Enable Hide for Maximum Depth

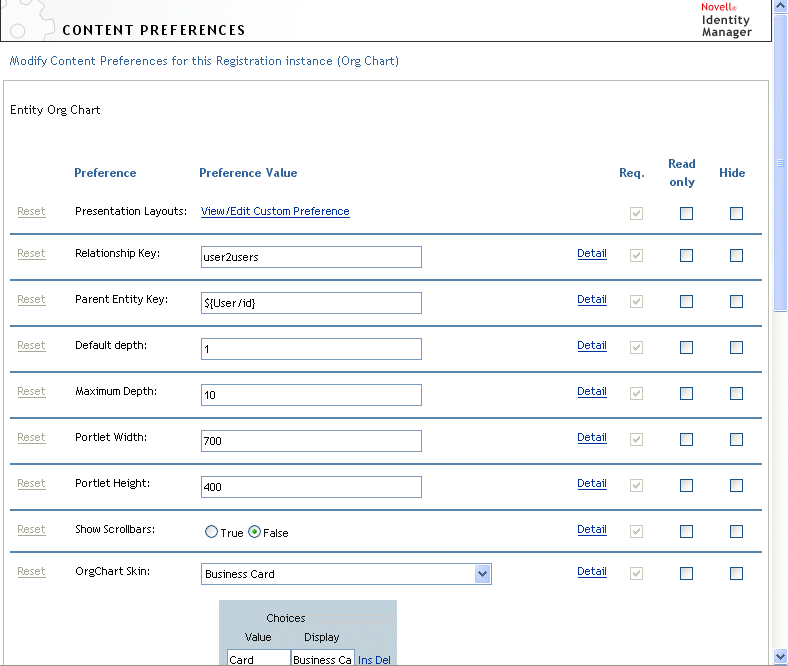[736, 394]
